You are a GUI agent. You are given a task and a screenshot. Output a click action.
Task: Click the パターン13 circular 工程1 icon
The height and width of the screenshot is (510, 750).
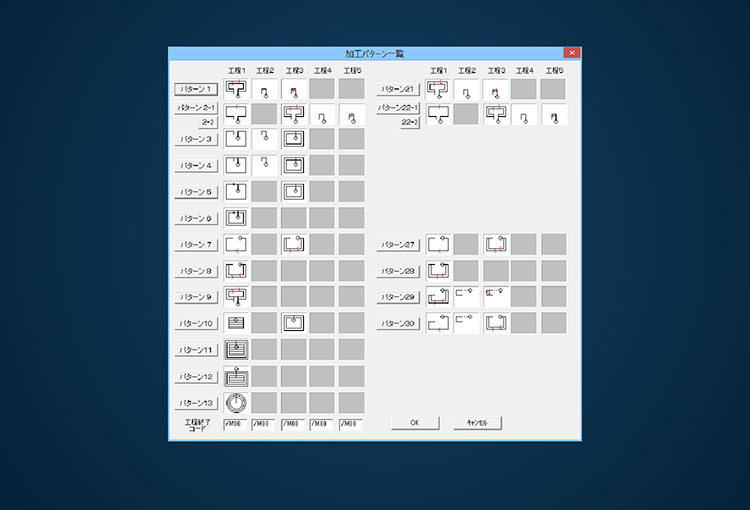pos(236,403)
